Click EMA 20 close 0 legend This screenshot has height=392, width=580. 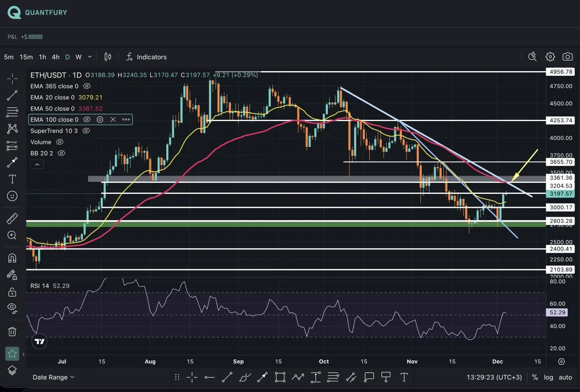click(x=53, y=97)
